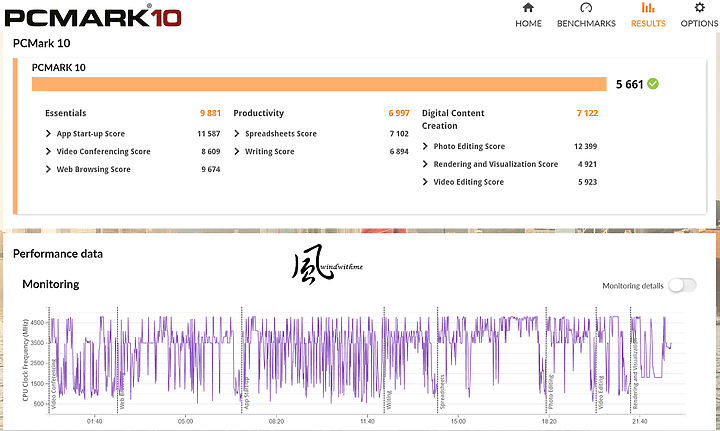The image size is (720, 431).
Task: Click the Spreadsheets value 7 102
Action: pyautogui.click(x=399, y=134)
